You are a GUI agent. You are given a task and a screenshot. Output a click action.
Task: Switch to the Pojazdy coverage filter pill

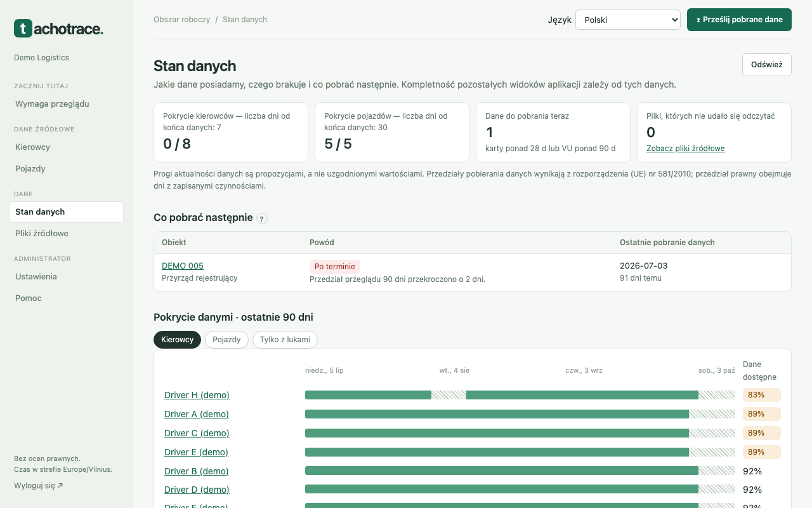point(226,340)
